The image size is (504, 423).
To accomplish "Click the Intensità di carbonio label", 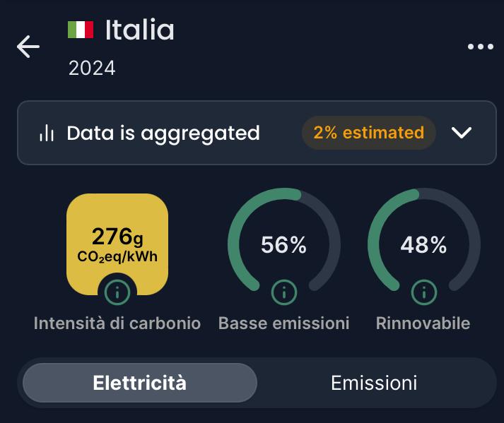I will 117,323.
